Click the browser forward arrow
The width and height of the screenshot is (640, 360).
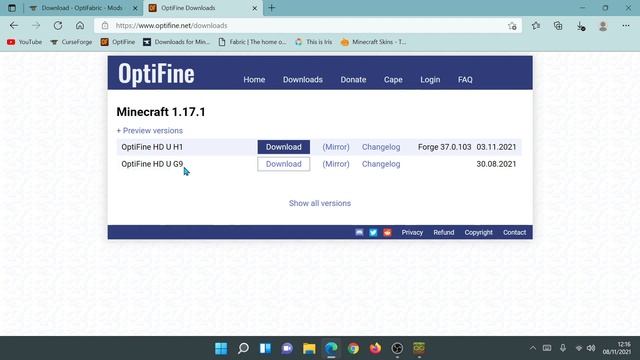[36, 26]
